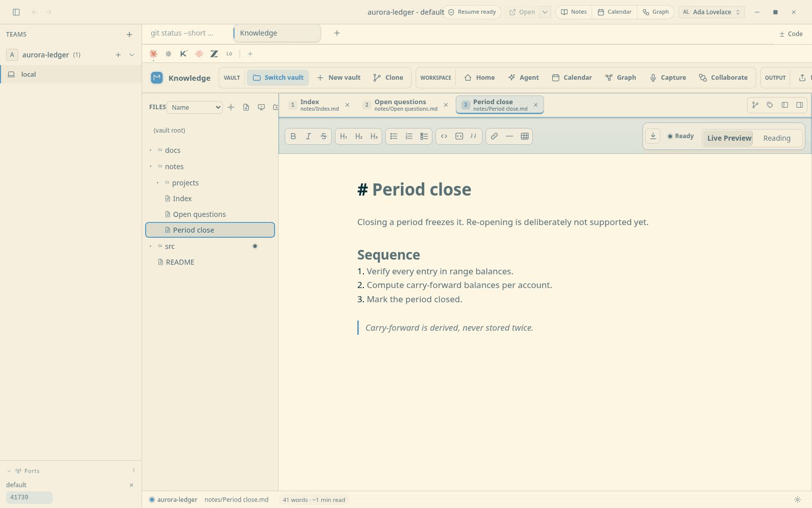
Task: Toggle the right panel layout icon
Action: pos(799,105)
